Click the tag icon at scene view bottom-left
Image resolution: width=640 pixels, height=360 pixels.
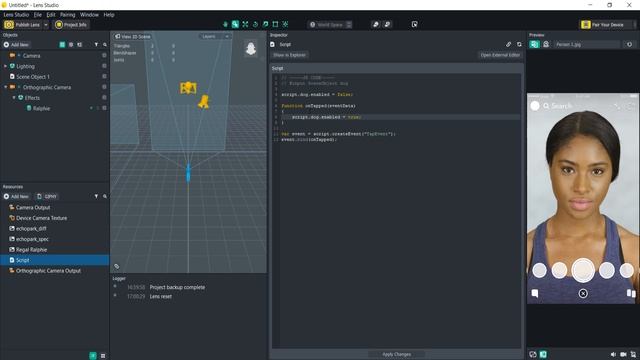pos(117,266)
